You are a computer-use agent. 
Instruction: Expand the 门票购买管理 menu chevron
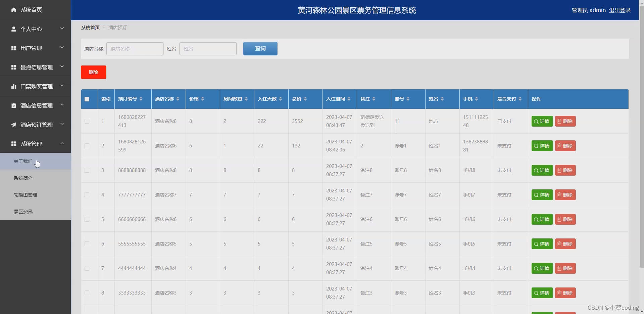(62, 86)
